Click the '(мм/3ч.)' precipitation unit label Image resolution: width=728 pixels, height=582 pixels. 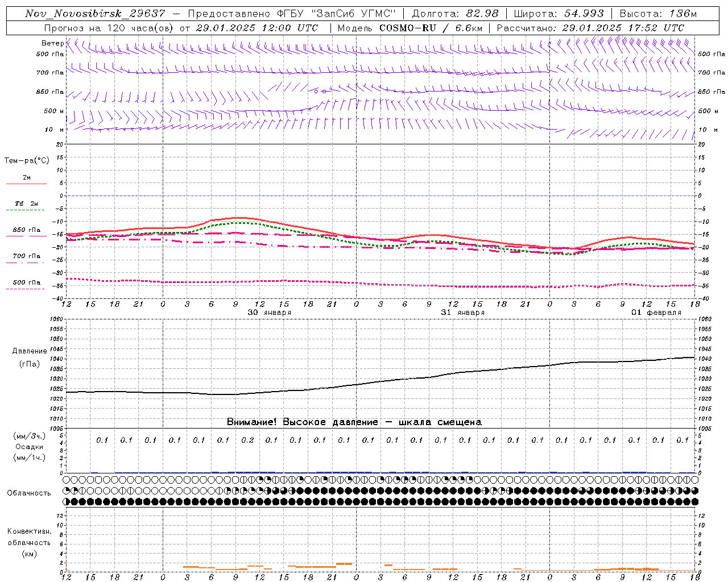coord(30,436)
